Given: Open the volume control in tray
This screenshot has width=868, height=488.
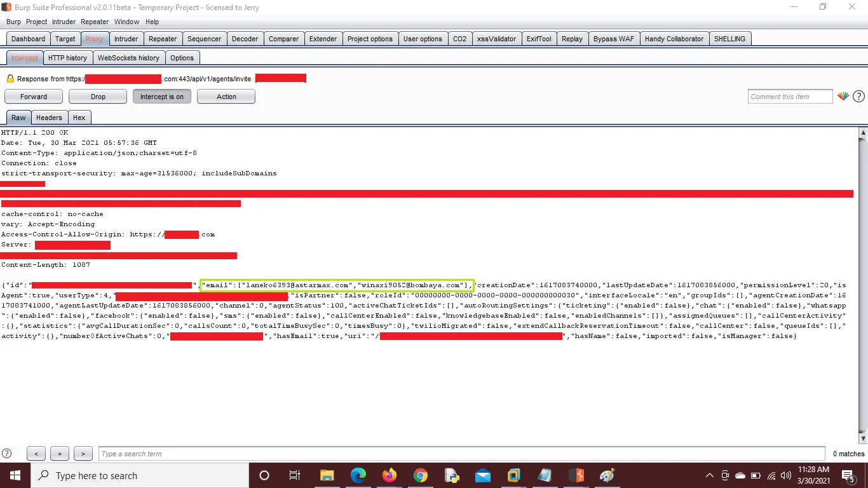Looking at the screenshot, I should 786,475.
